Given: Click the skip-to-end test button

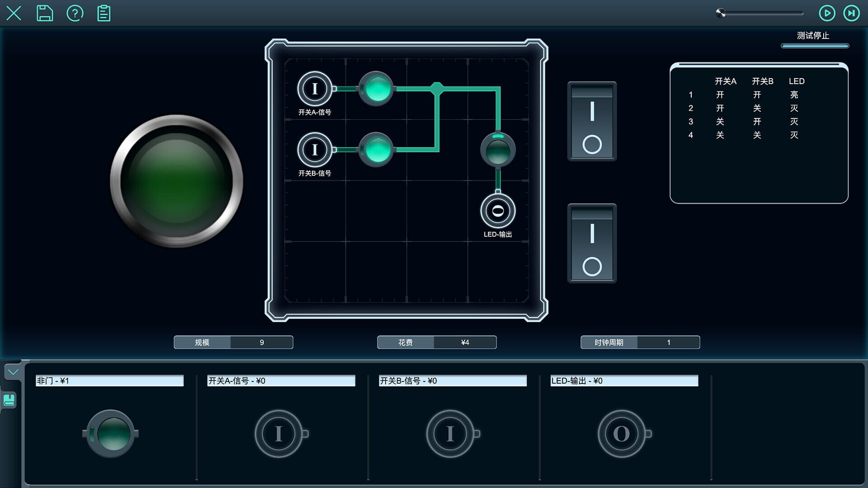Looking at the screenshot, I should (852, 14).
